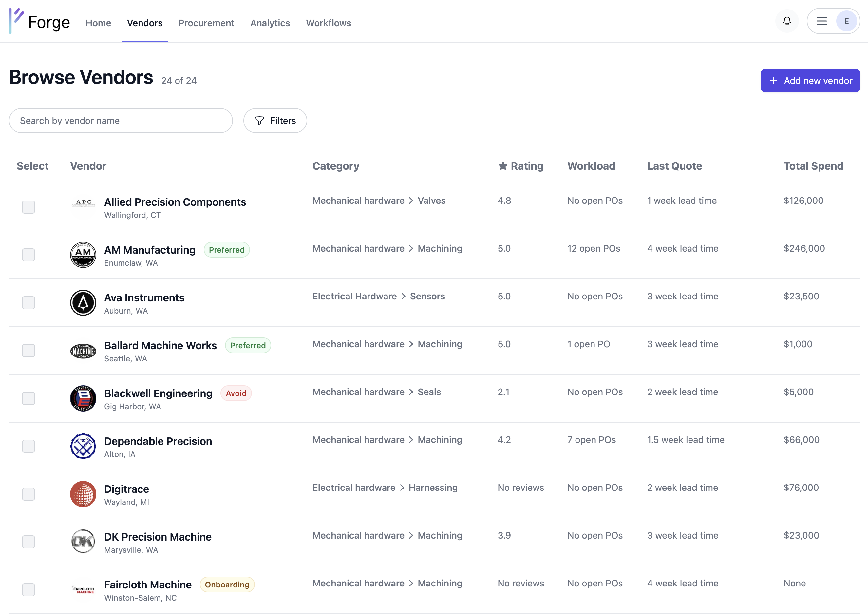Open the hamburger menu icon
868x614 pixels.
click(x=821, y=21)
